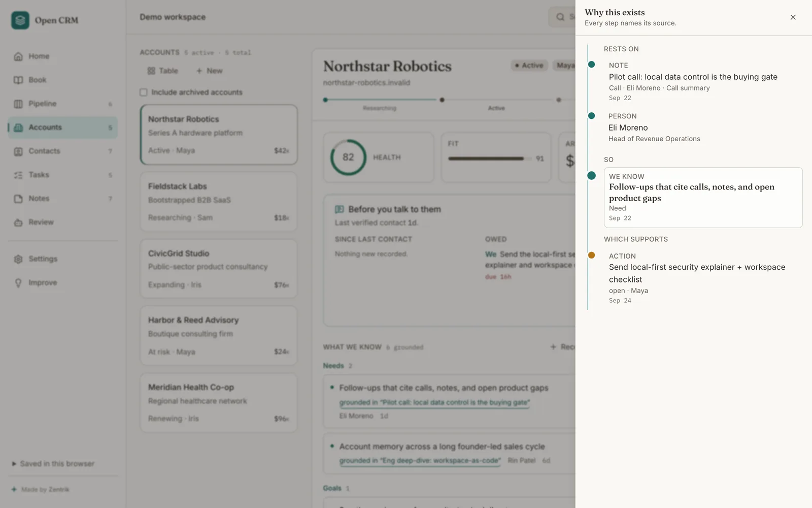Click the Goals group heading
Screen dimensions: 812x508
tap(332, 488)
